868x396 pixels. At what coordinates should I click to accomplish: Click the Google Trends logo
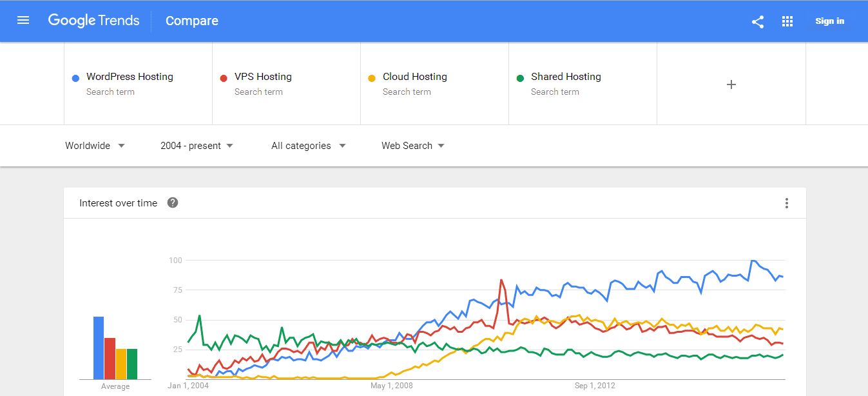pyautogui.click(x=93, y=21)
